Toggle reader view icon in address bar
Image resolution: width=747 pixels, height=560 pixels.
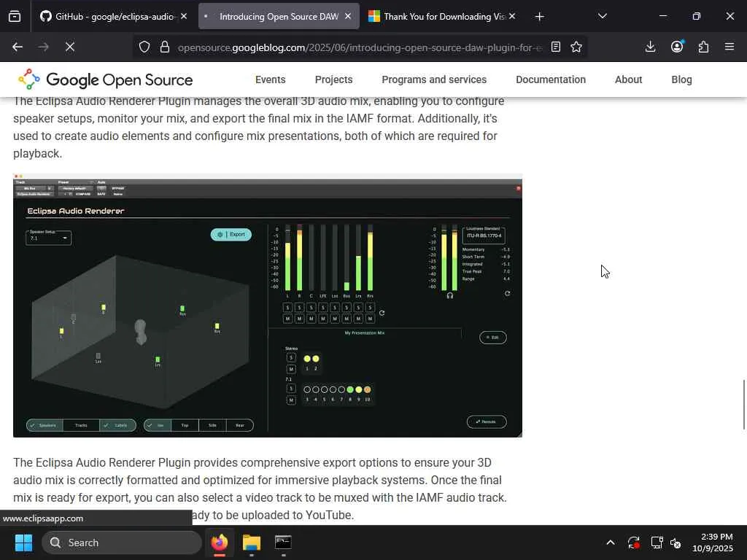coord(555,47)
